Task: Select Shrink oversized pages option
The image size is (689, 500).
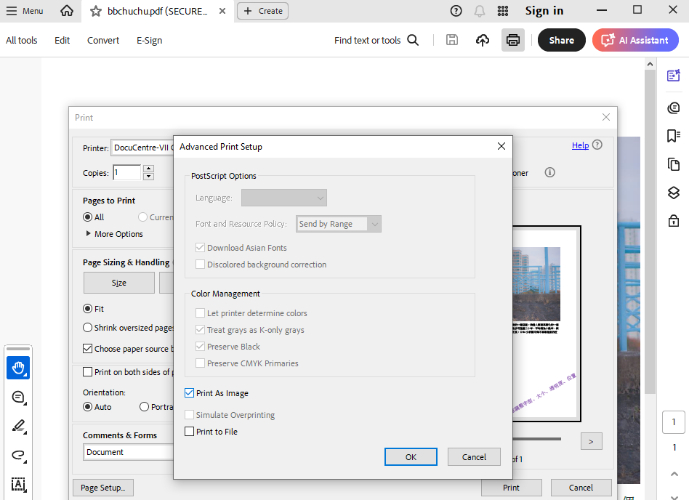Action: 87,327
